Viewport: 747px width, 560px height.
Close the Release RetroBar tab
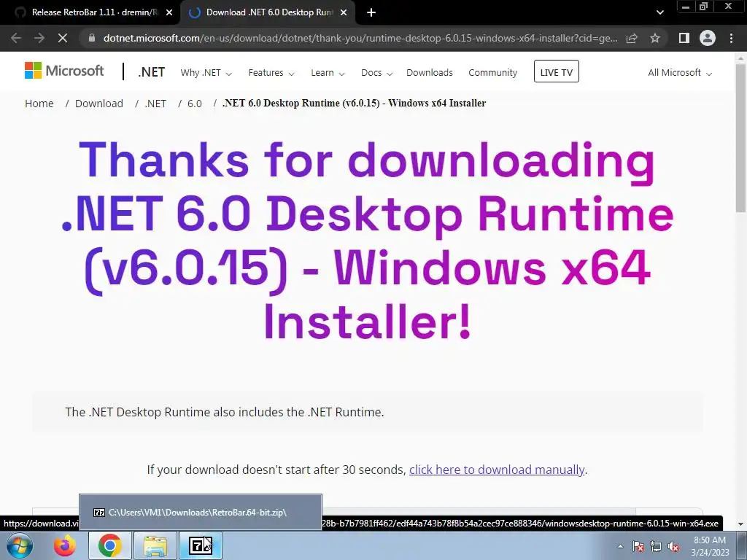169,13
